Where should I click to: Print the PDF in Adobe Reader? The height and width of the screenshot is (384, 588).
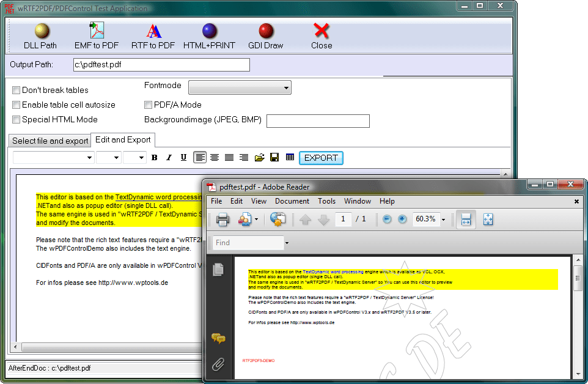coord(222,220)
